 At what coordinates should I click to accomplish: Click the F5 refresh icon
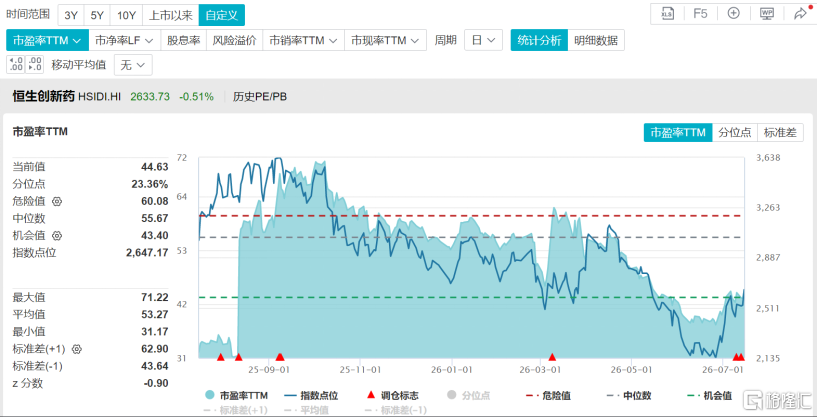point(700,14)
